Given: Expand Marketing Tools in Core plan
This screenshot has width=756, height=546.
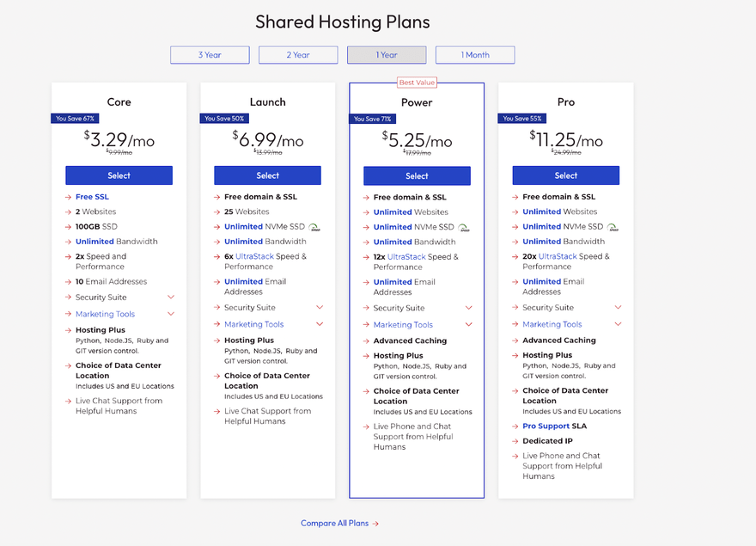Looking at the screenshot, I should [x=171, y=314].
